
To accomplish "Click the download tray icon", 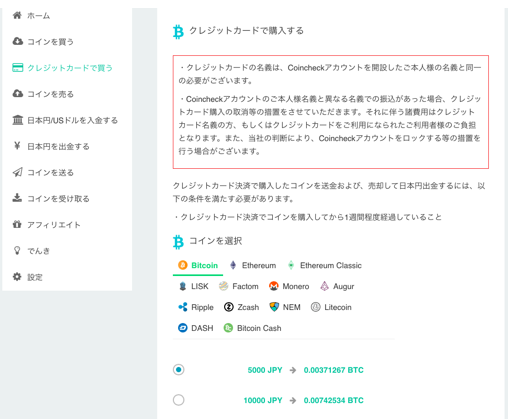I will (x=17, y=198).
